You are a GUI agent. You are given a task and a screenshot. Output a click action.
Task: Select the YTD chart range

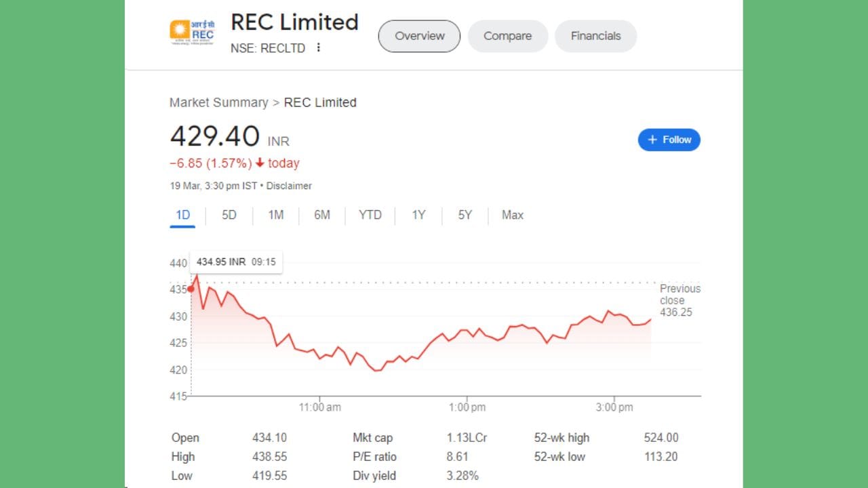370,215
